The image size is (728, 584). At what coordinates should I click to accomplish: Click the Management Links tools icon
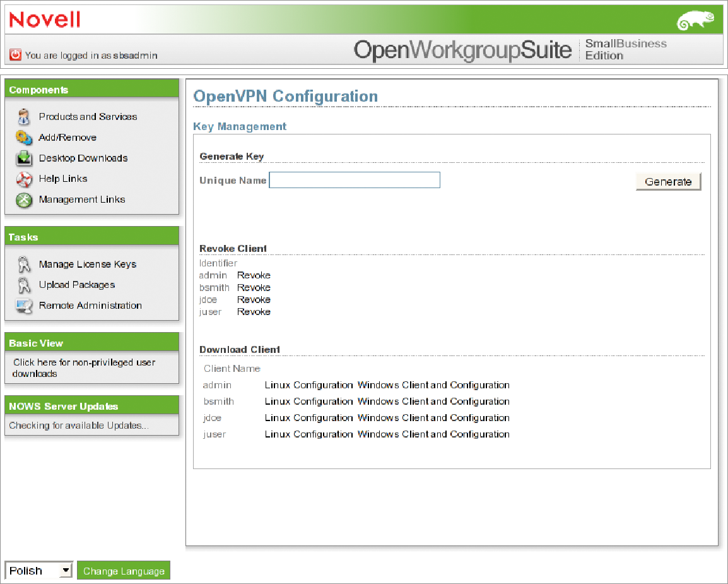point(24,200)
